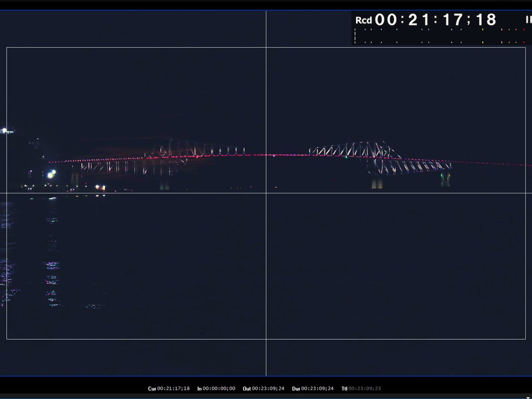Viewport: 532px width, 399px height.
Task: Click the grayed Ttl timecode value
Action: tap(364, 389)
